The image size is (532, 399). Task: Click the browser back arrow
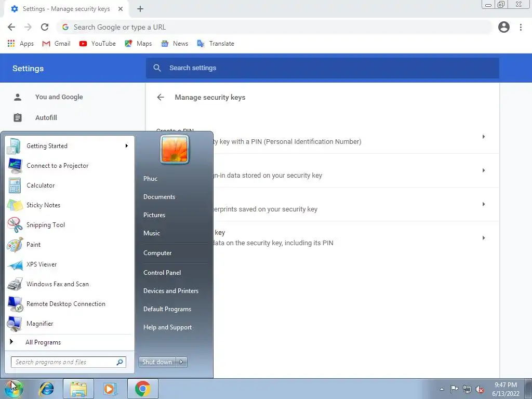point(11,27)
